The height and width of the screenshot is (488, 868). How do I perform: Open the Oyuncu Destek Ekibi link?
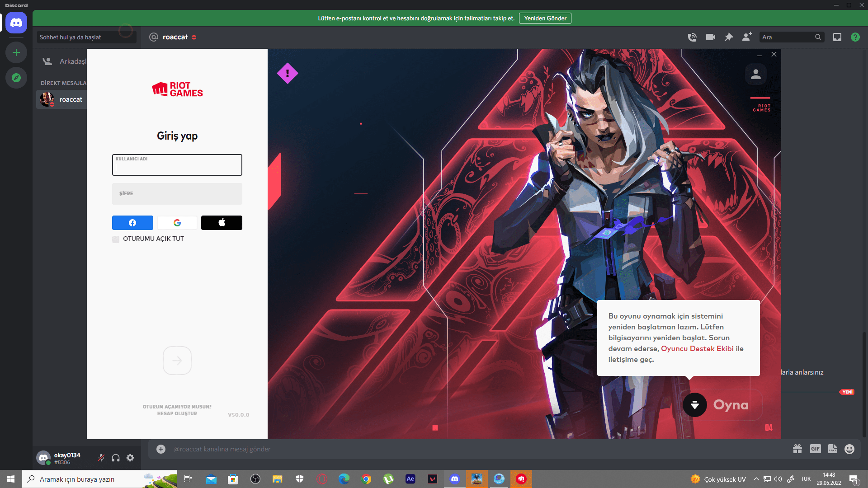[697, 348]
